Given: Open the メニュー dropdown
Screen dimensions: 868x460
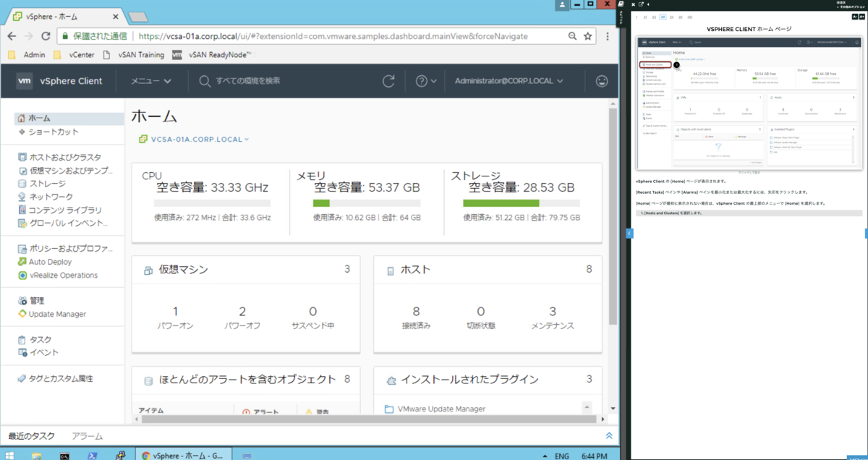Looking at the screenshot, I should pyautogui.click(x=152, y=81).
